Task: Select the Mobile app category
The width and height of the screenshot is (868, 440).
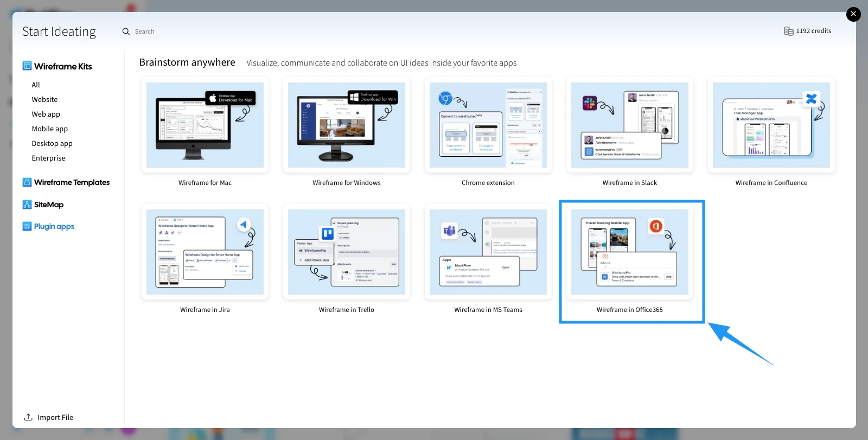Action: [50, 129]
